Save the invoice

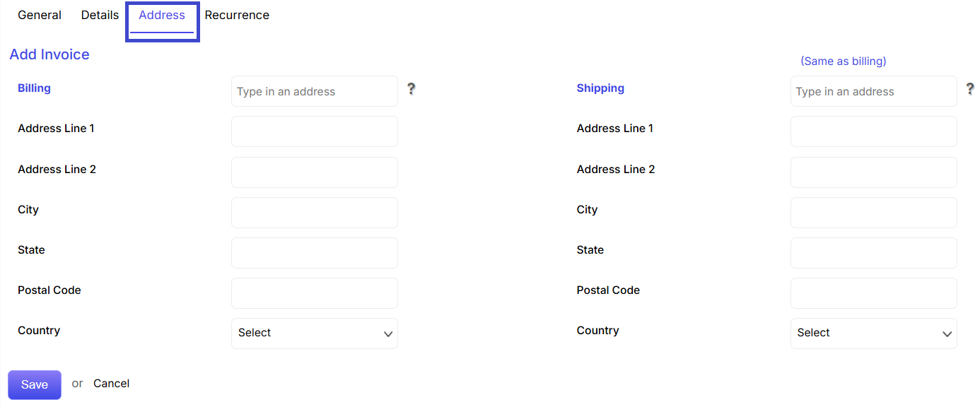tap(35, 384)
